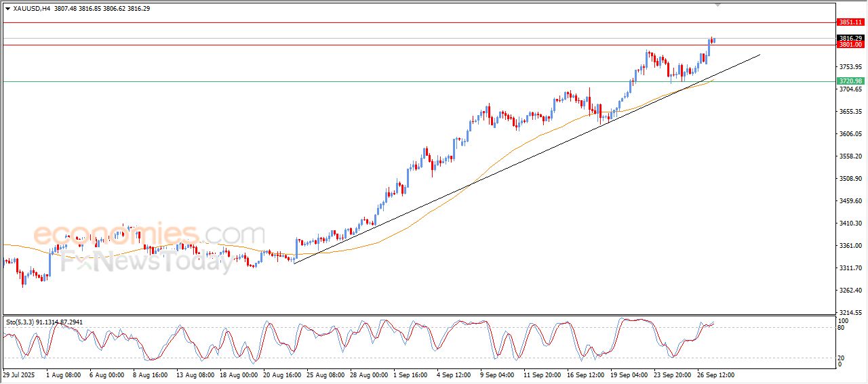Select the red 3851.11 price label
This screenshot has height=384, width=868.
(x=850, y=22)
